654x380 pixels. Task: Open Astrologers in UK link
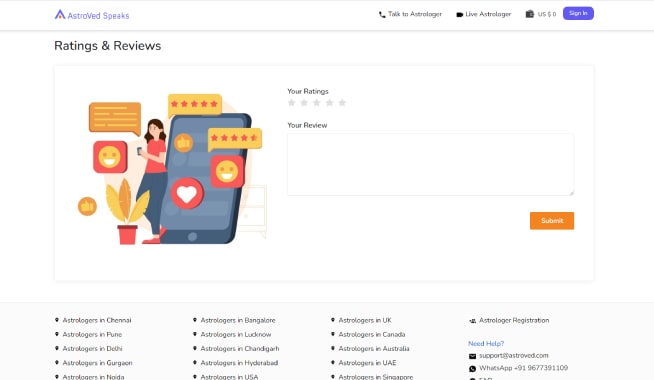click(x=365, y=320)
